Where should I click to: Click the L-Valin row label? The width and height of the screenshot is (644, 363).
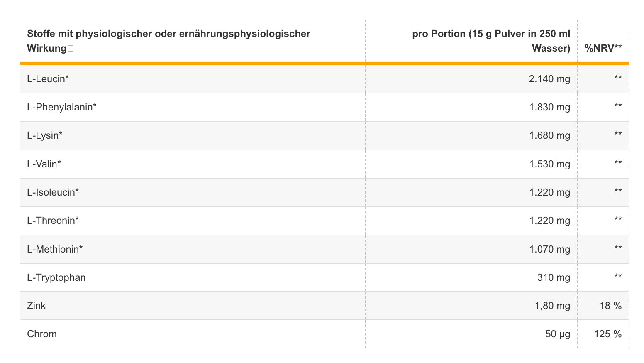[x=44, y=164]
